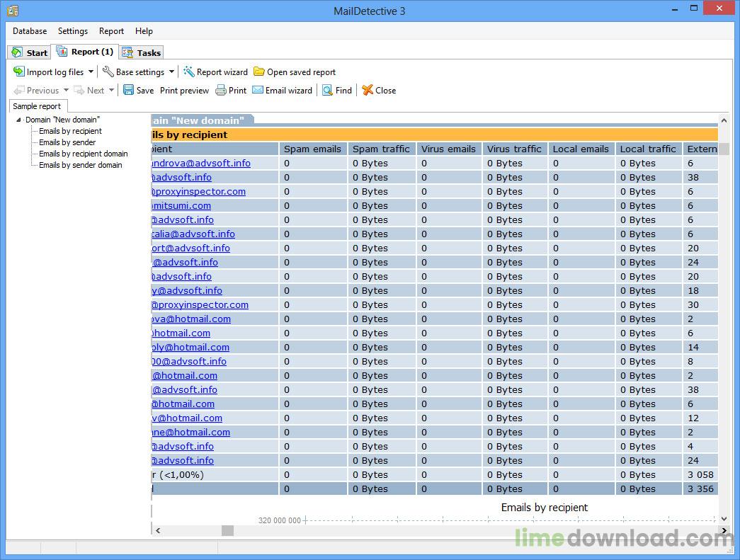
Task: Click the 3 356 grand total cell
Action: click(700, 488)
